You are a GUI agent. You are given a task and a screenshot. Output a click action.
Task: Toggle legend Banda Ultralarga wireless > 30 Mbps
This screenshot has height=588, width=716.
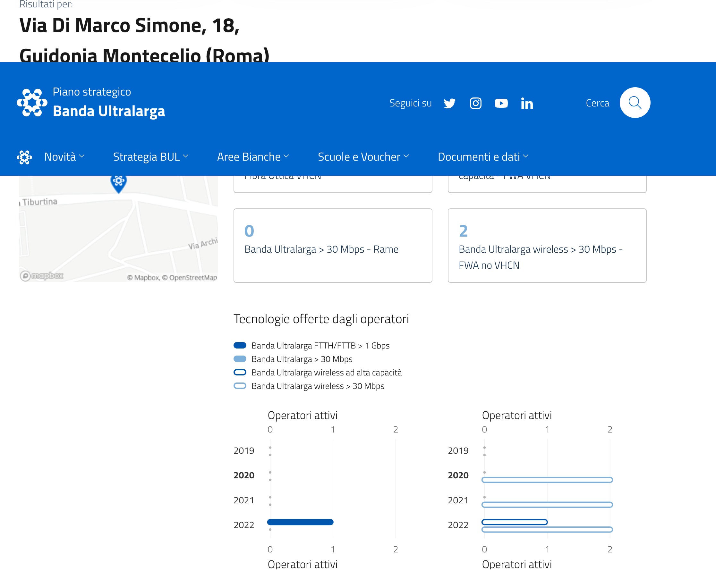(x=309, y=386)
